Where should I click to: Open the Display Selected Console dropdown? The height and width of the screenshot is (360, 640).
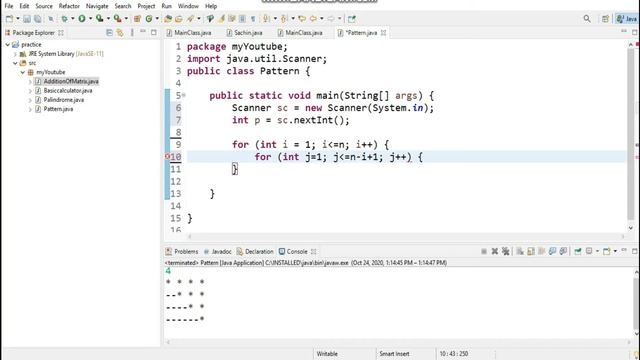tap(597, 251)
